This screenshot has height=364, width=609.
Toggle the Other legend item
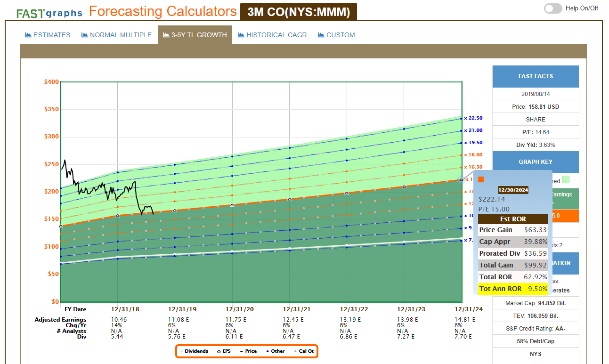tap(275, 351)
